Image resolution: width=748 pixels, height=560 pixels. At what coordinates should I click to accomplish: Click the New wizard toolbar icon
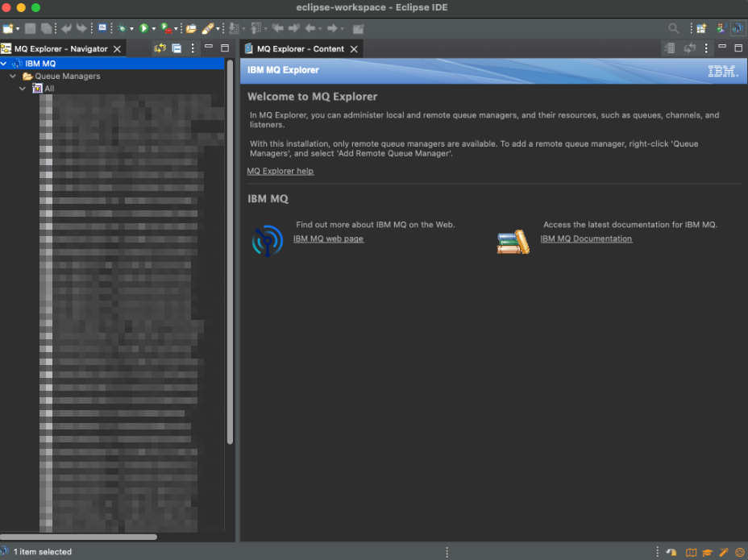[x=7, y=29]
